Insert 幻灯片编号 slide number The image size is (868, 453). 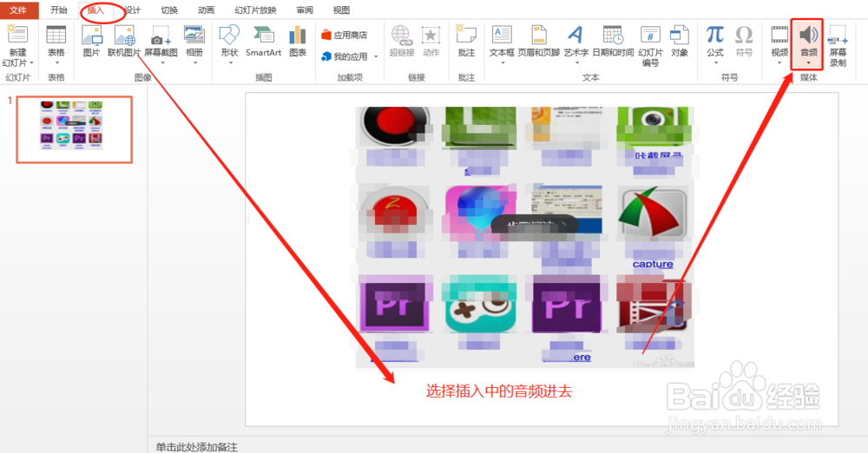[x=650, y=45]
